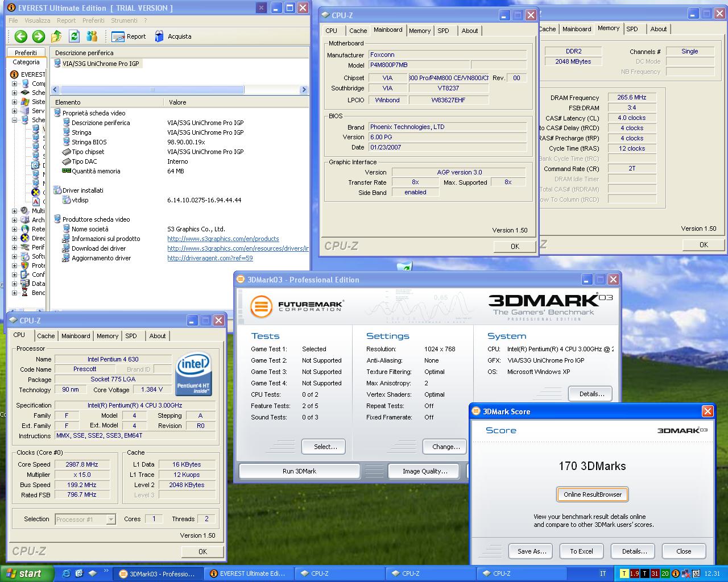
Task: Click the users icon in EVEREST toolbar
Action: click(x=92, y=36)
